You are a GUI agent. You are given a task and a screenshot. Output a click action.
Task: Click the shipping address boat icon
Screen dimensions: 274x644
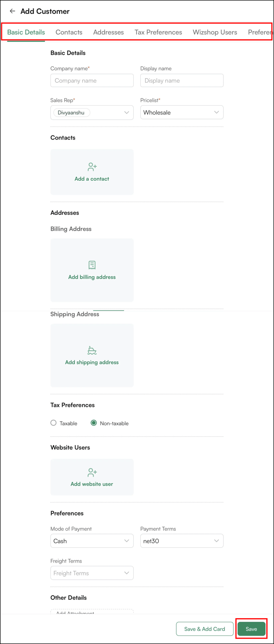92,350
